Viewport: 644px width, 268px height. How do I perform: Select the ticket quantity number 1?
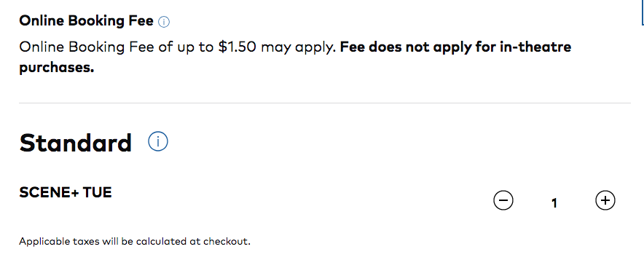pos(554,202)
